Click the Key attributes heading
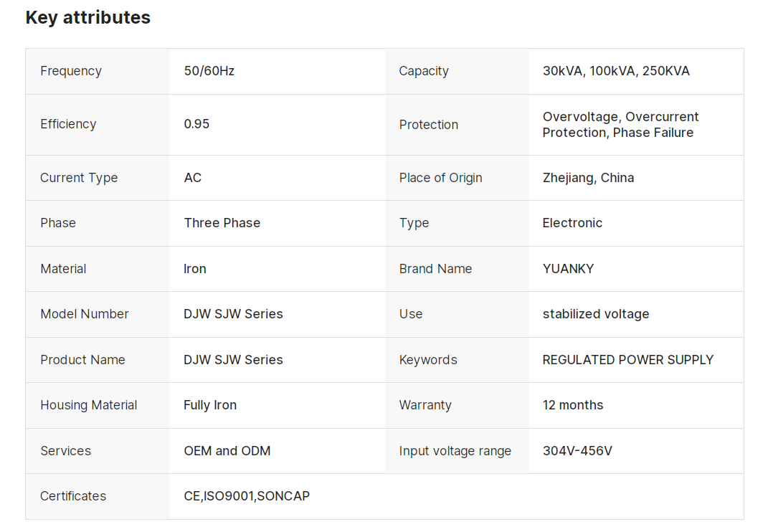 (x=87, y=18)
